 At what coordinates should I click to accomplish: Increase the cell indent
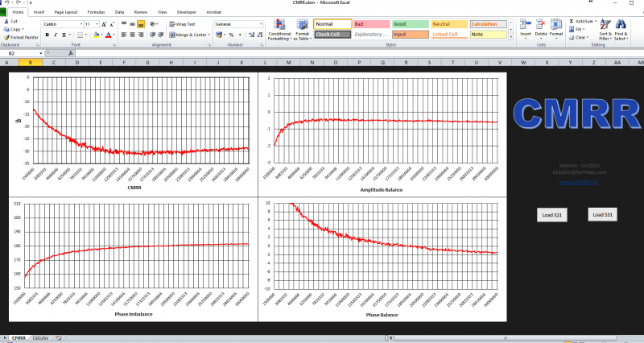161,35
